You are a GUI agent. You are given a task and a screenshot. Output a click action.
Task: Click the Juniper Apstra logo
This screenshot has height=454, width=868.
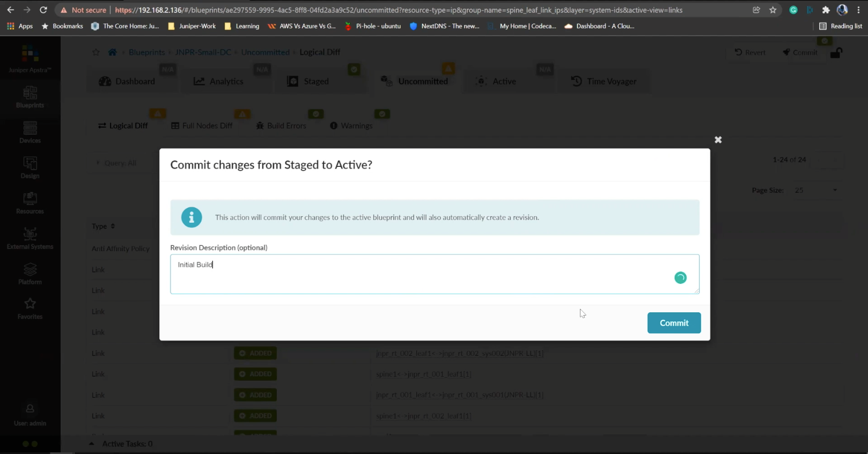point(30,58)
